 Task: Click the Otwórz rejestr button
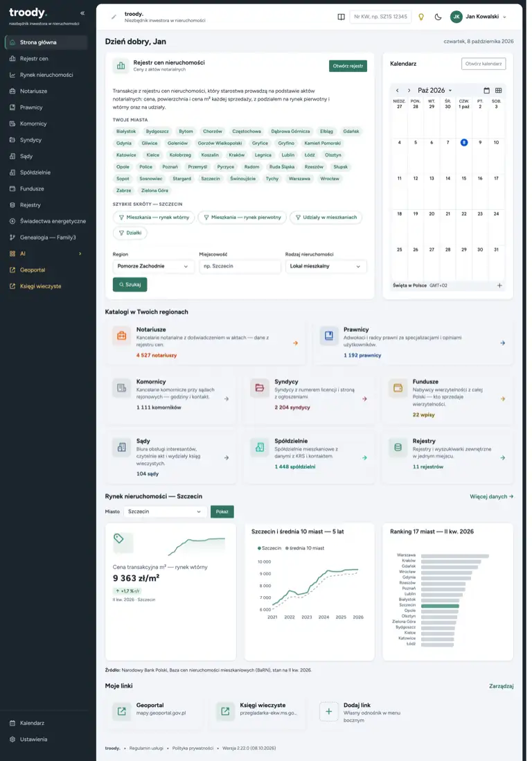(x=348, y=66)
